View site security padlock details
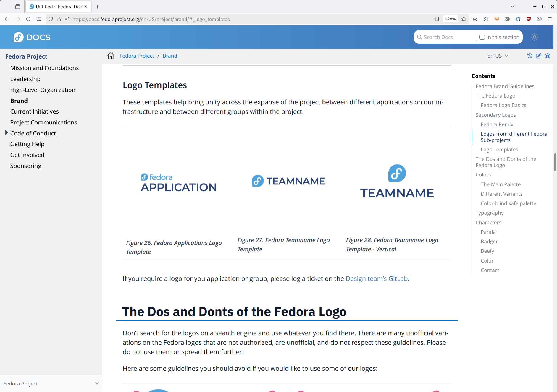The image size is (557, 392). tap(59, 19)
